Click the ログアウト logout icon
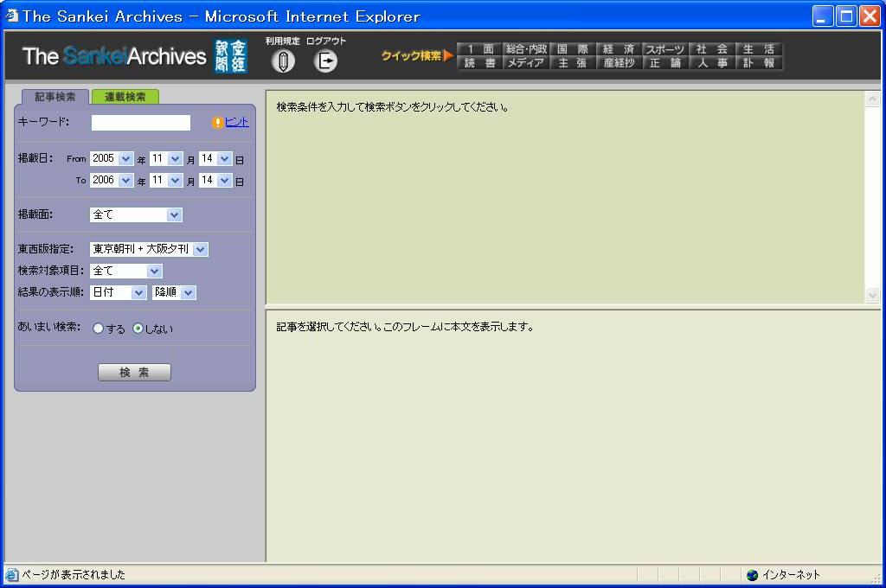This screenshot has width=886, height=588. click(x=325, y=61)
